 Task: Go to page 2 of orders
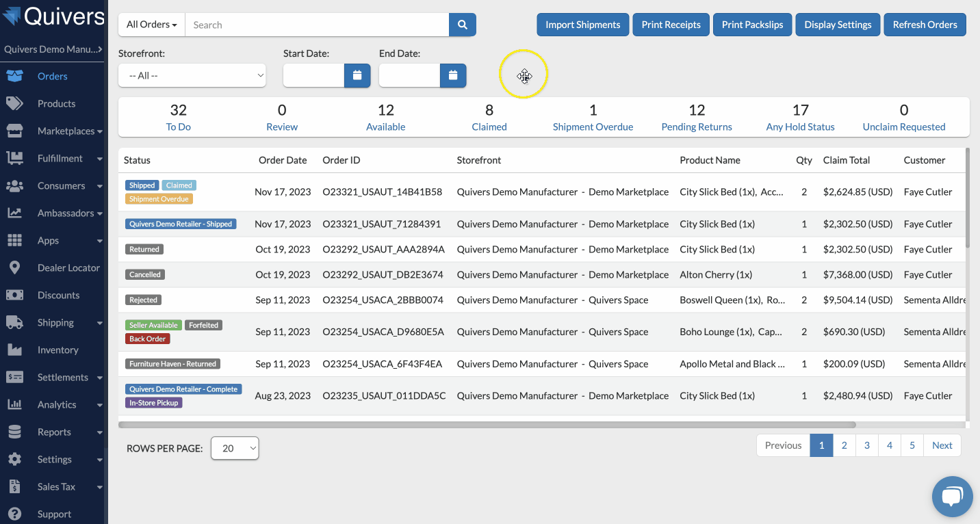[844, 445]
